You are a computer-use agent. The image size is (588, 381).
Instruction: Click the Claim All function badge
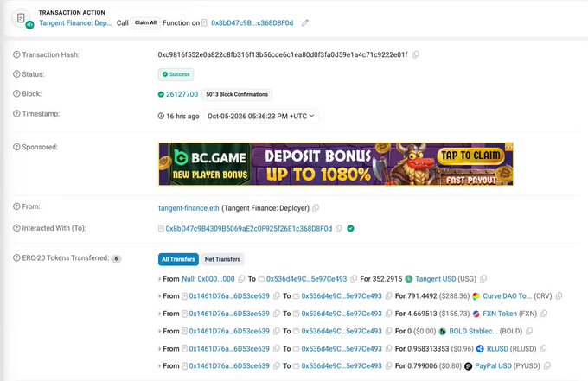pyautogui.click(x=145, y=22)
